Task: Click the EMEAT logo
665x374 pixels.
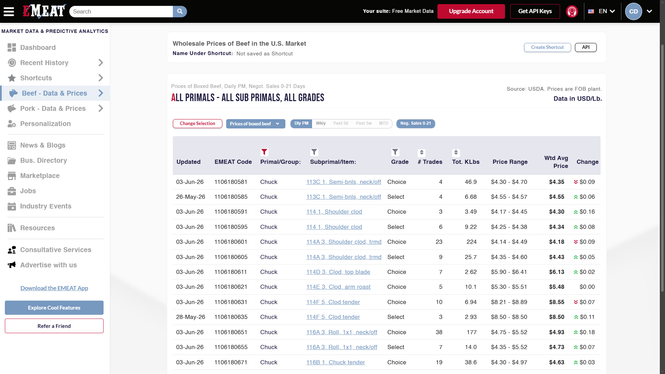Action: point(44,11)
